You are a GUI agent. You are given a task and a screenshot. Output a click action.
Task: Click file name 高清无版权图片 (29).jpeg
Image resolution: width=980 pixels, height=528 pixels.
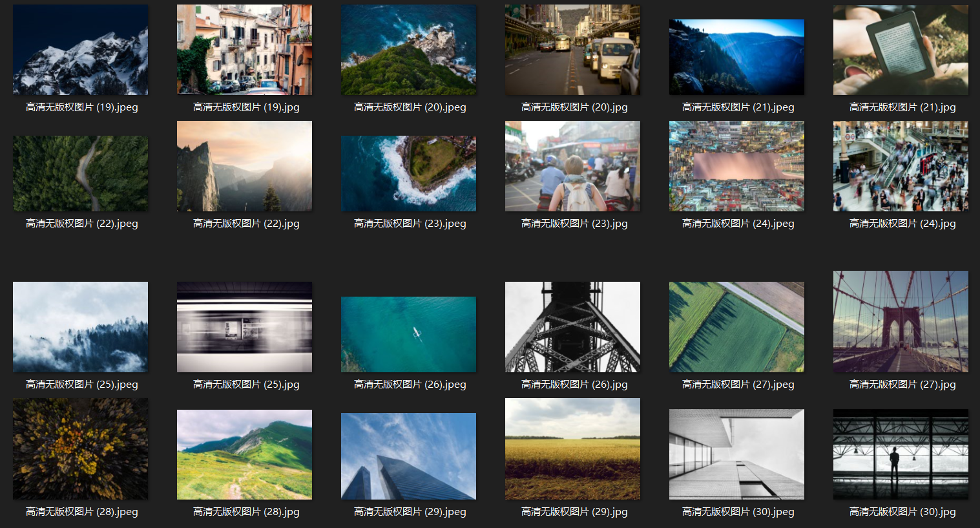410,512
